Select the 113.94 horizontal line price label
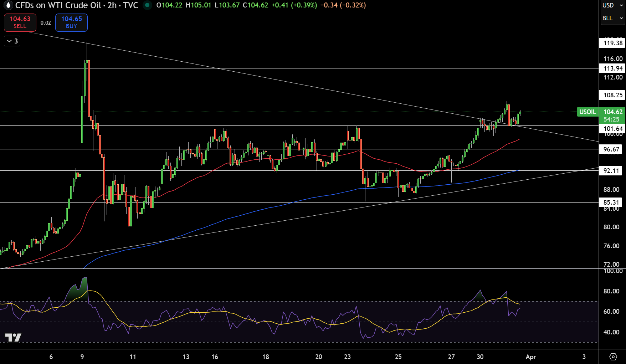Screen dimensions: 626x364 [x=613, y=68]
